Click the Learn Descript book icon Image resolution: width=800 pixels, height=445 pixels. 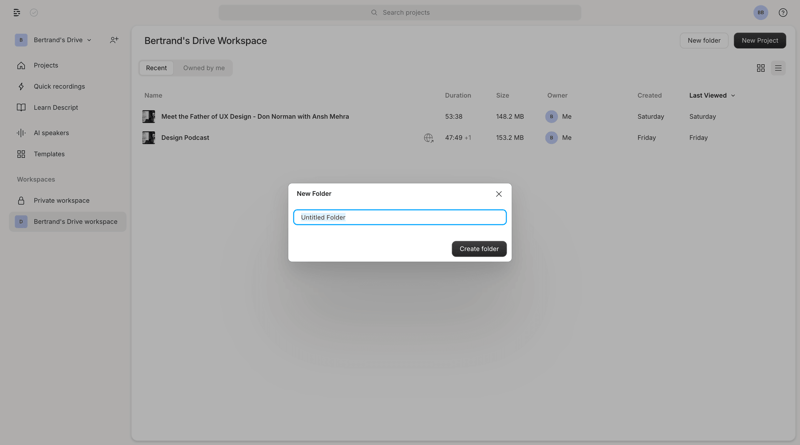pyautogui.click(x=21, y=107)
